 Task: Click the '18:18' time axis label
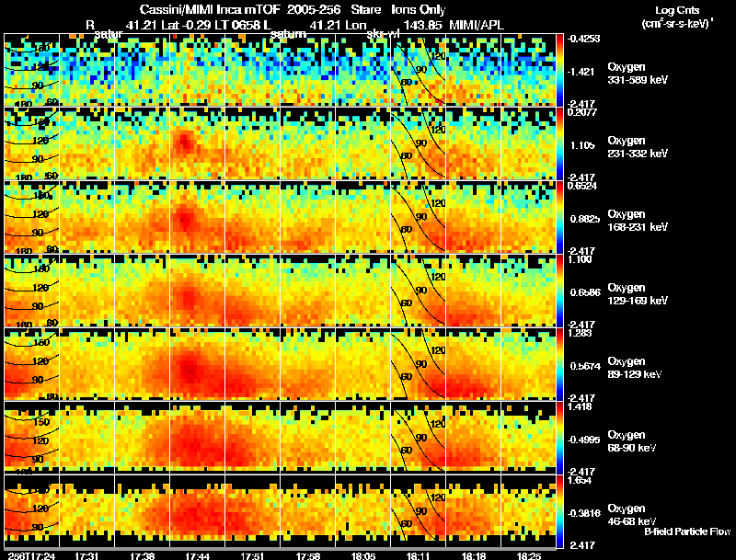(474, 555)
